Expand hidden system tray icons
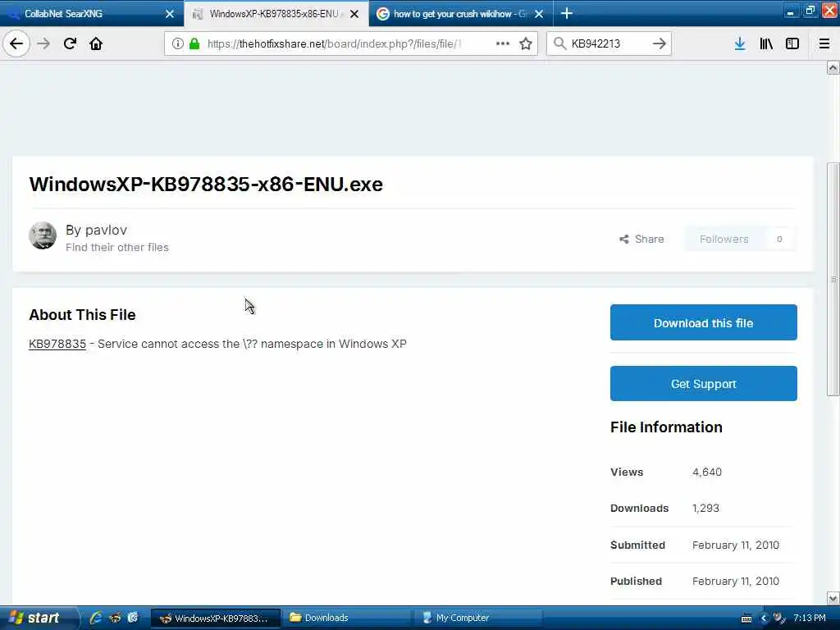 coord(764,619)
